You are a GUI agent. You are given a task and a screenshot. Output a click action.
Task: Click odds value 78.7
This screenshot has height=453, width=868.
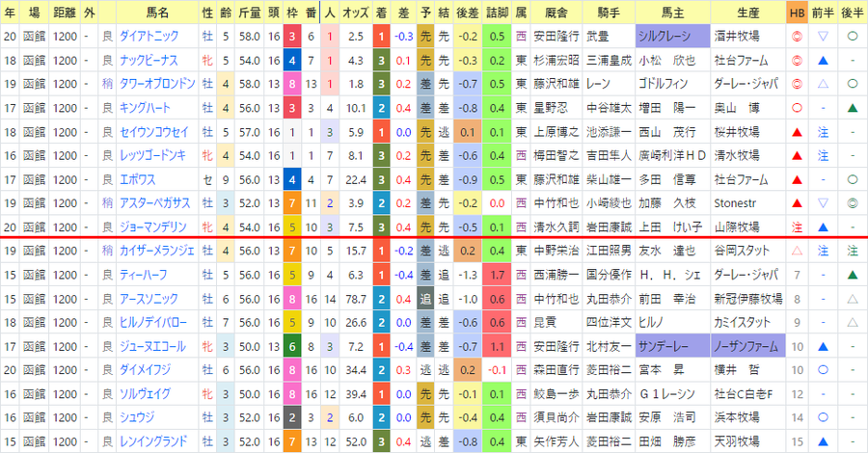(x=356, y=299)
